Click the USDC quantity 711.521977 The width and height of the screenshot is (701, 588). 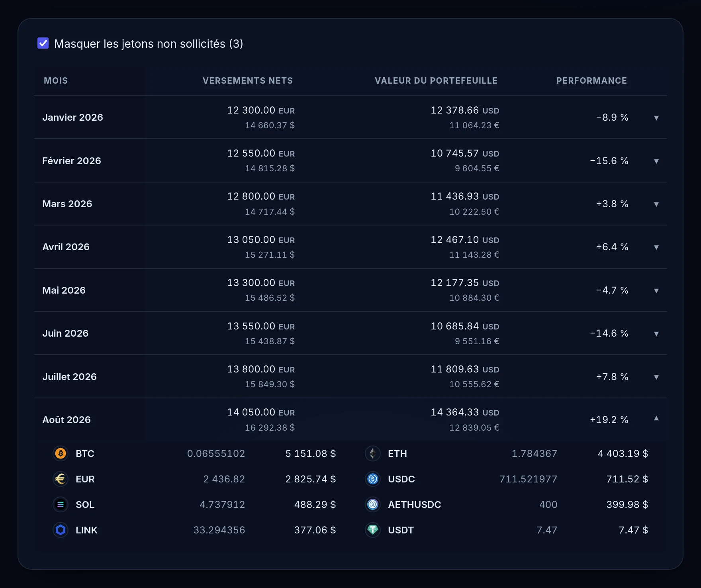[529, 479]
